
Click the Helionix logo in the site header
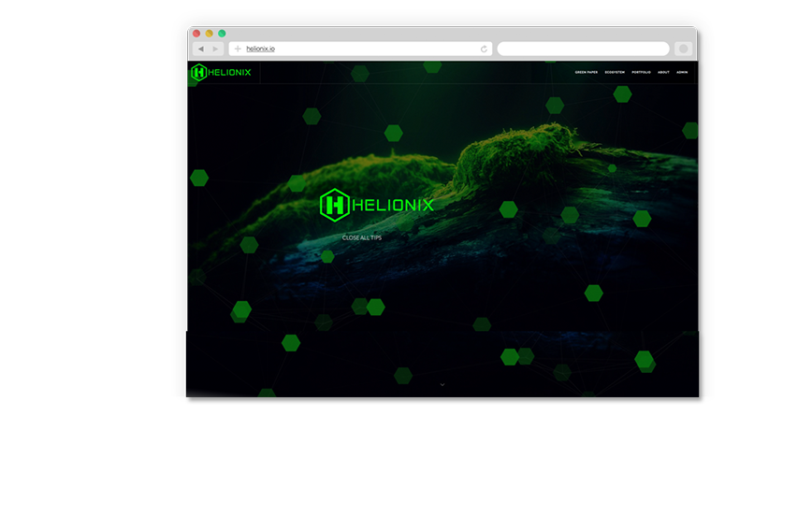click(221, 72)
